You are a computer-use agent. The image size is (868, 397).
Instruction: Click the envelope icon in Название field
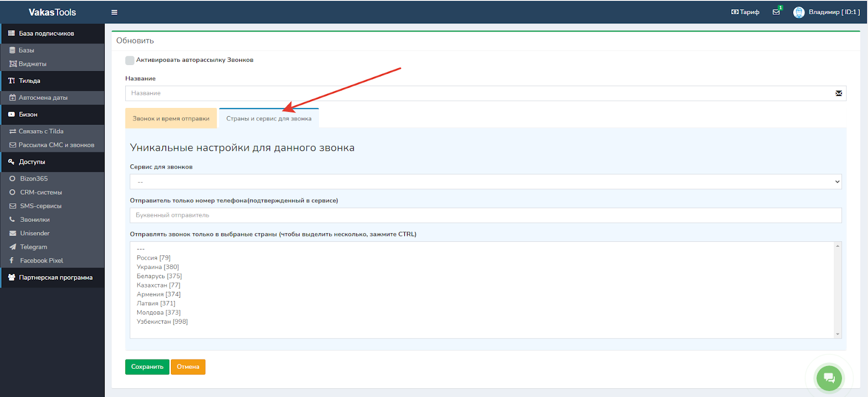(x=839, y=93)
